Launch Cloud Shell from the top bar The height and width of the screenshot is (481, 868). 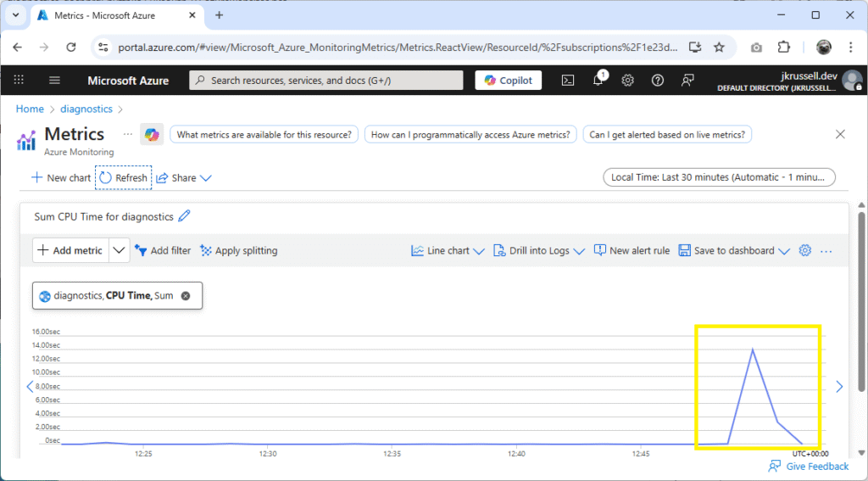tap(568, 81)
